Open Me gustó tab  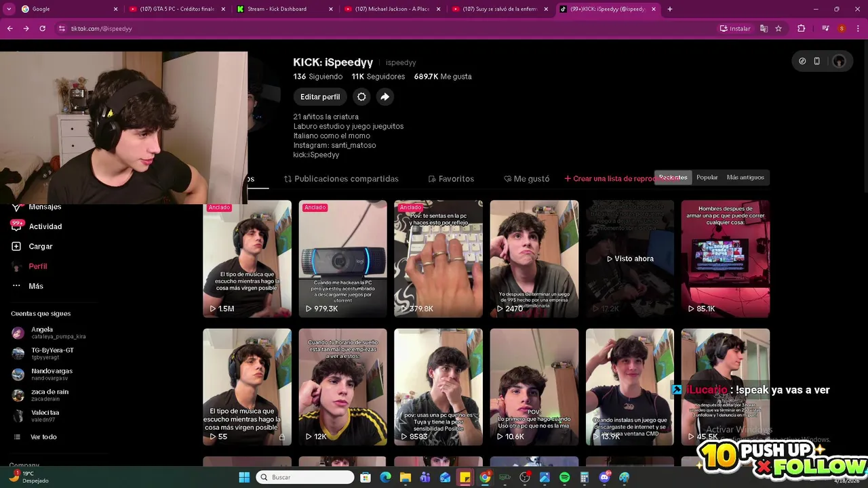tap(527, 179)
